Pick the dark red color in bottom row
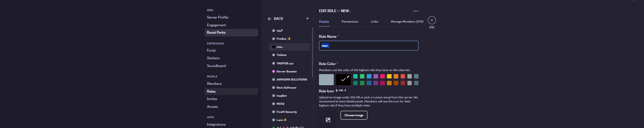The width and height of the screenshot is (644, 128). 403,83
